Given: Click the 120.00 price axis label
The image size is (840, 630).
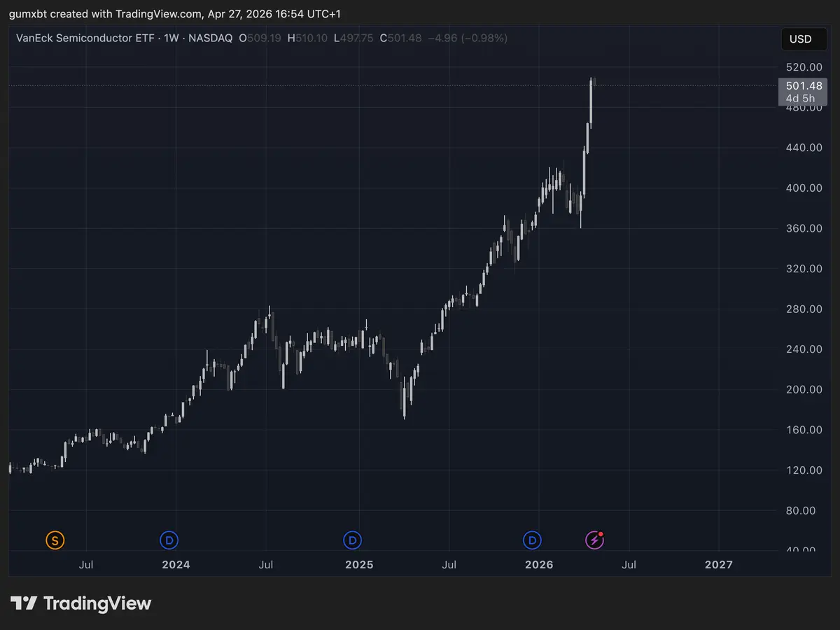Looking at the screenshot, I should pos(804,470).
